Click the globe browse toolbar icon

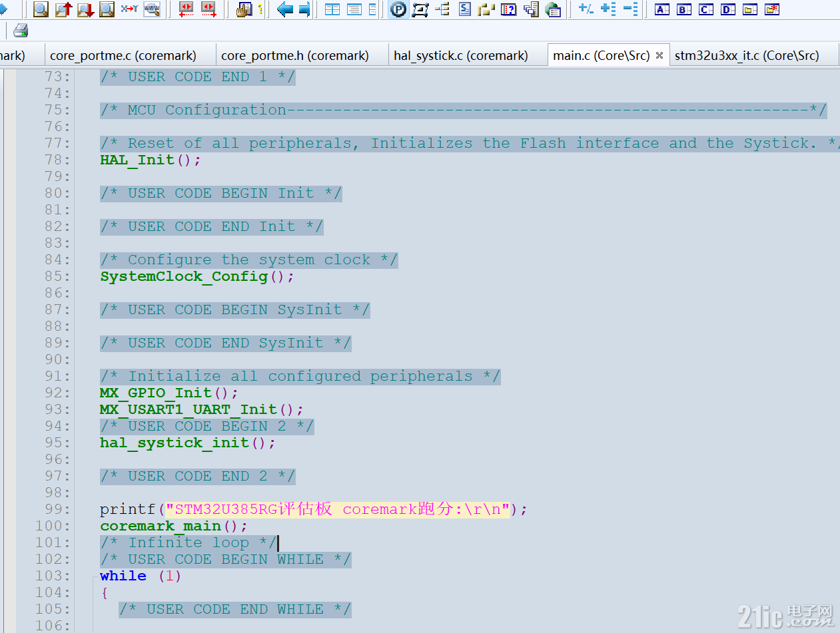click(x=553, y=9)
